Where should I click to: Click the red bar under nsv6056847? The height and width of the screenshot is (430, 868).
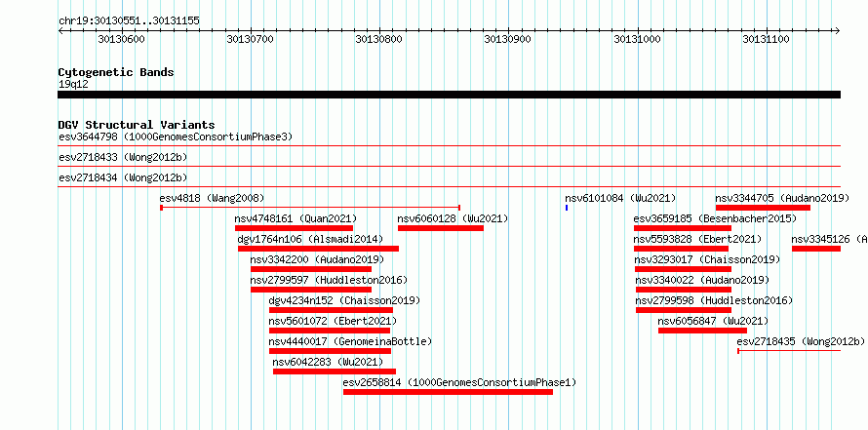tap(702, 331)
